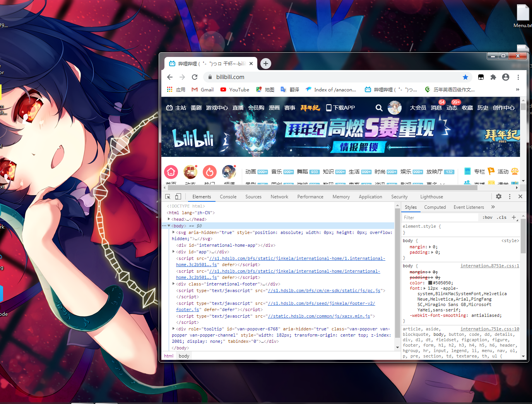Close the DevTools panel
This screenshot has width=532, height=404.
(520, 196)
